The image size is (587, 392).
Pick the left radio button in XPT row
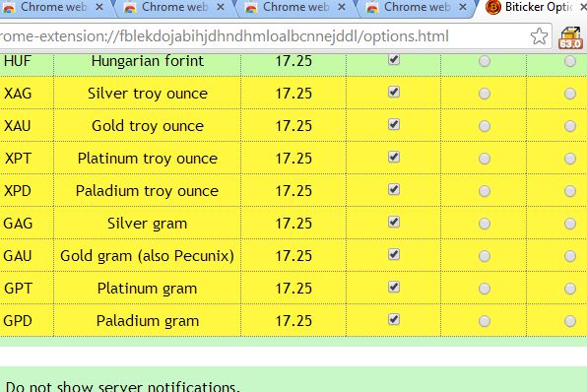485,159
